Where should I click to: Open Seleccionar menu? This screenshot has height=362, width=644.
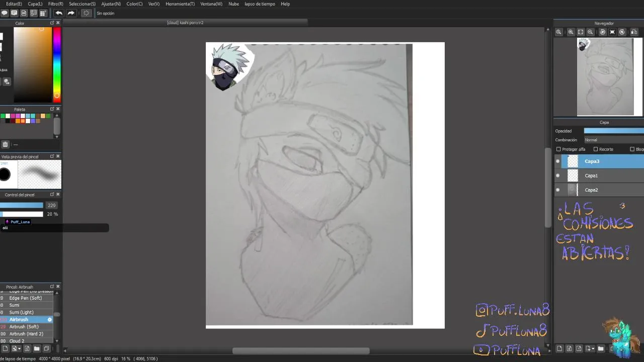point(82,4)
